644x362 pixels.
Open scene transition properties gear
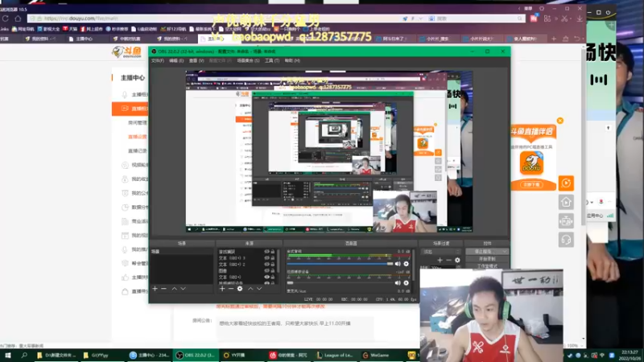point(457,260)
